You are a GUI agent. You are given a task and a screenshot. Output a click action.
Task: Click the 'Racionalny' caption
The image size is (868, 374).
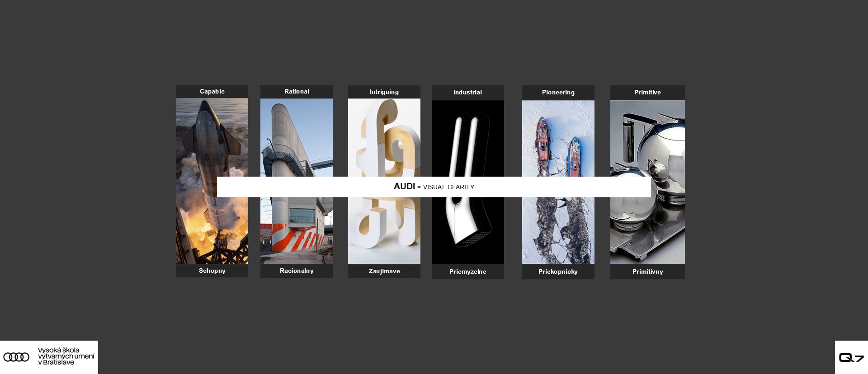pos(297,271)
